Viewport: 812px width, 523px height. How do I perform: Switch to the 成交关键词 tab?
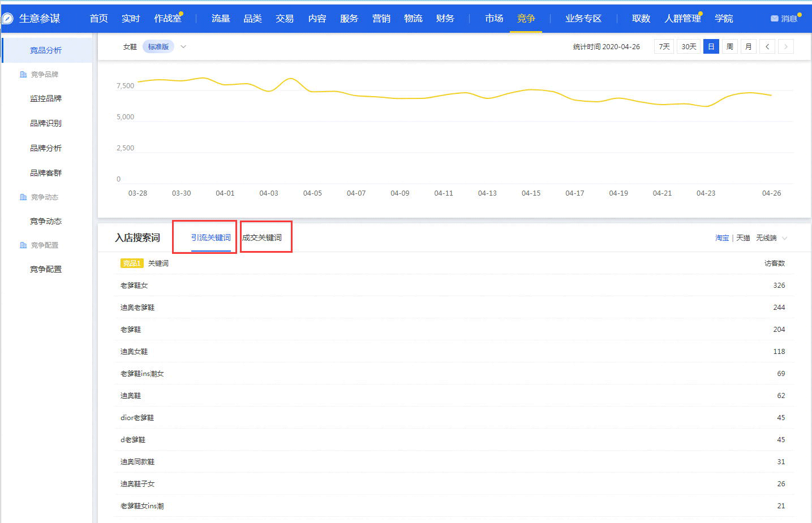click(x=262, y=237)
